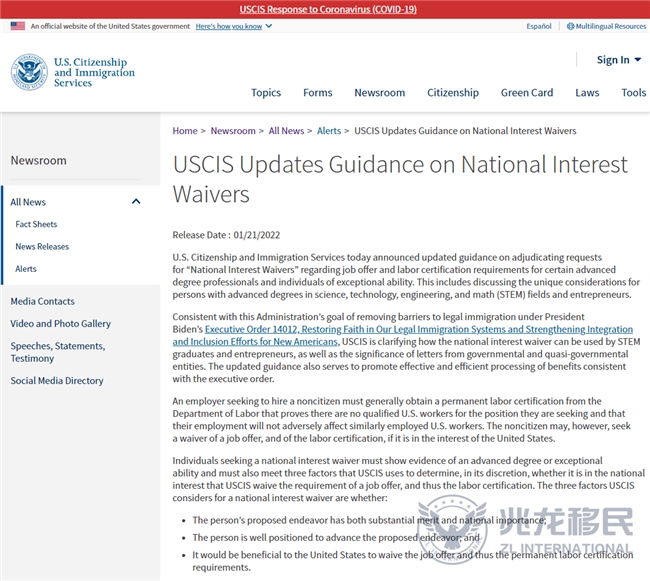Open the Green Card menu
Image resolution: width=650 pixels, height=581 pixels.
(x=527, y=92)
